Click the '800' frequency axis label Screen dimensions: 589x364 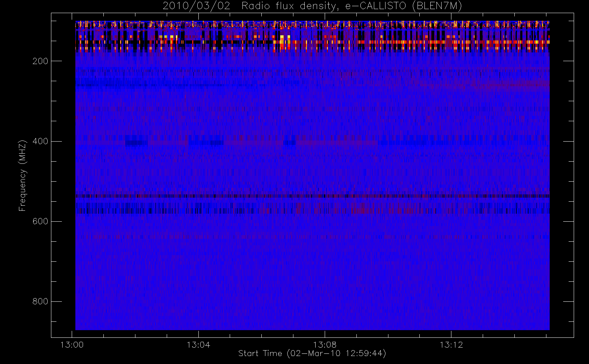point(40,301)
